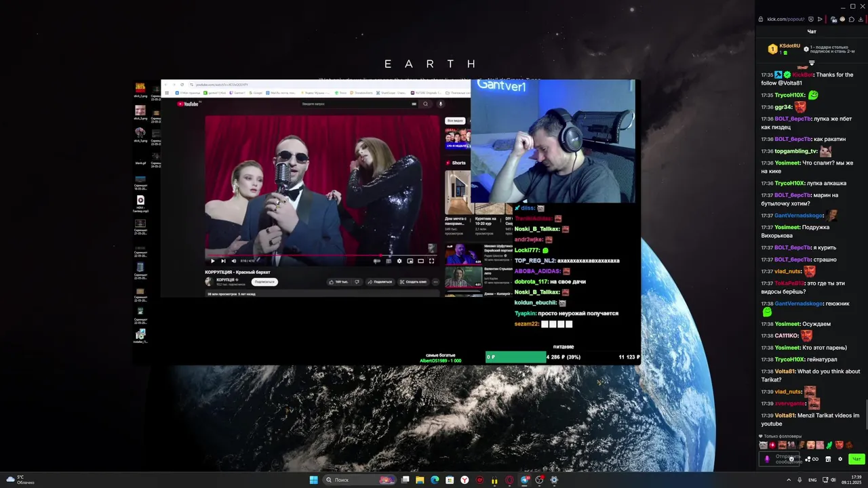Open the weather widget showing Облачно
Screen dimensions: 868x488
click(x=19, y=480)
